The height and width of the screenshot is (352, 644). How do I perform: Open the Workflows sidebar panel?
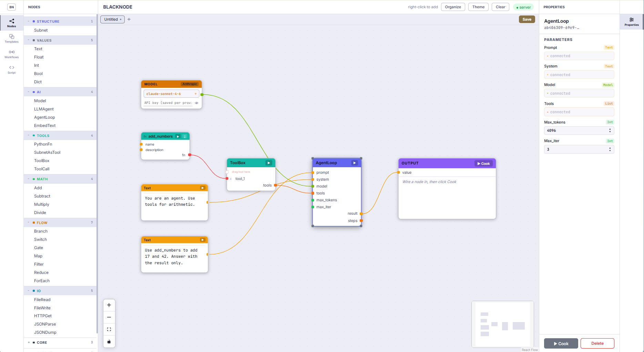11,54
